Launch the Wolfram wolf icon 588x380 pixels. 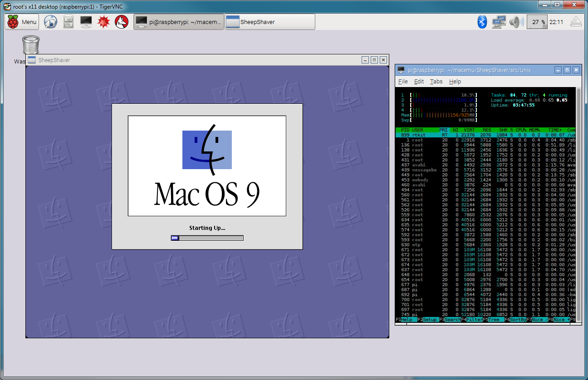[122, 22]
